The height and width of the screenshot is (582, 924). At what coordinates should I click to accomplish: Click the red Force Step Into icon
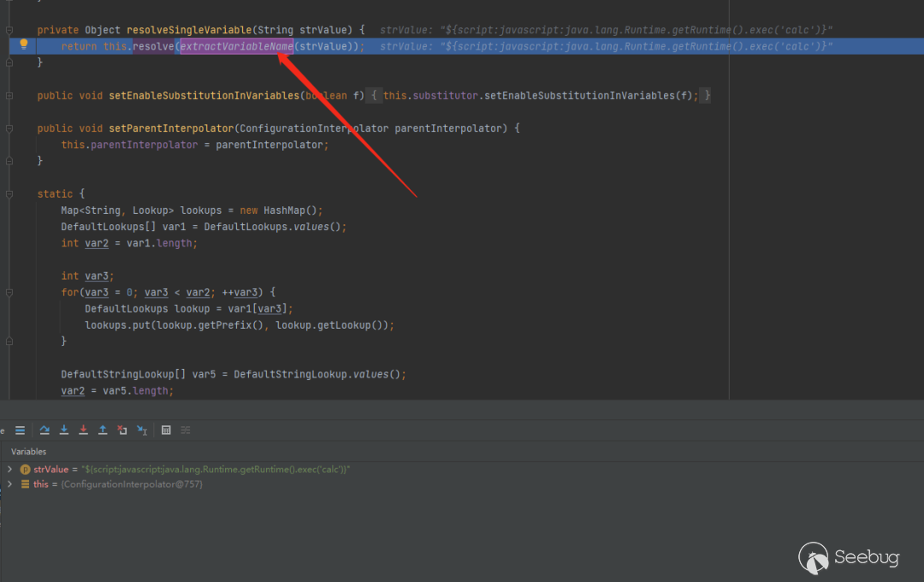(83, 431)
